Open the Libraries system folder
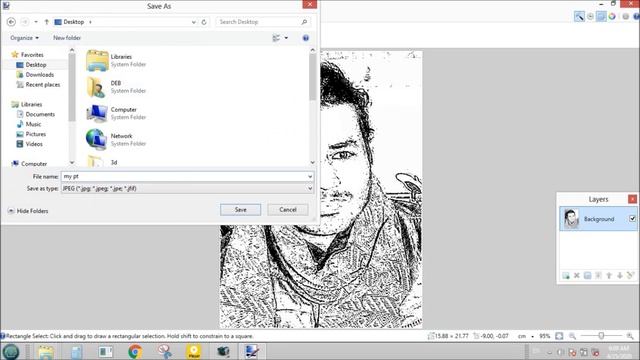 [116, 60]
